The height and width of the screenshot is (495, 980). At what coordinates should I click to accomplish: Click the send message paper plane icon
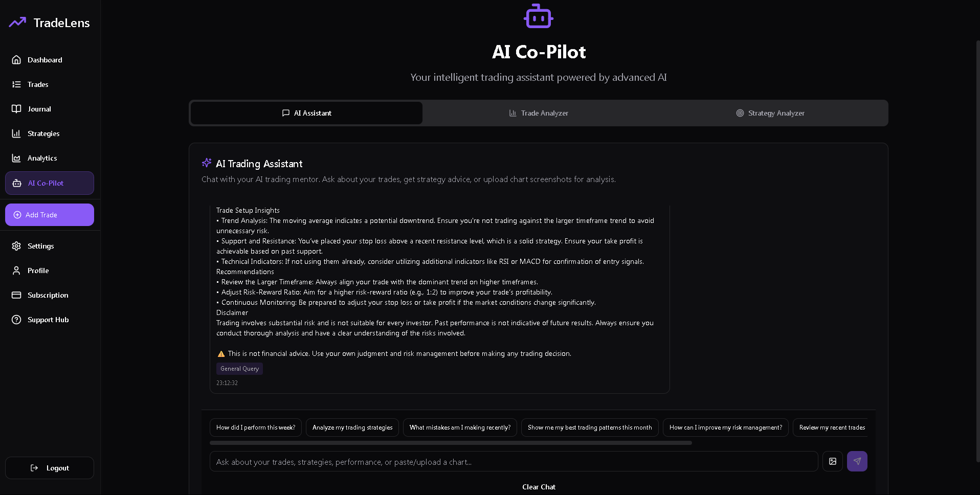tap(857, 461)
